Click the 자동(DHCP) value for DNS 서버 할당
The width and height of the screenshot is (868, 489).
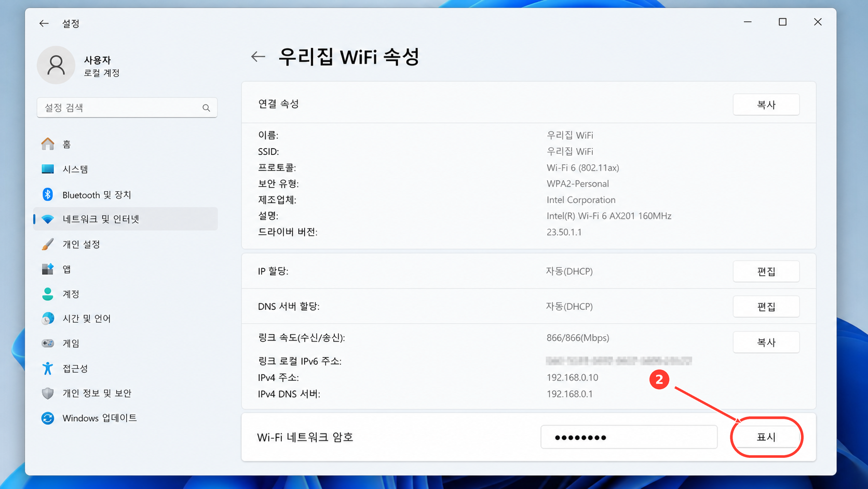[x=569, y=307]
